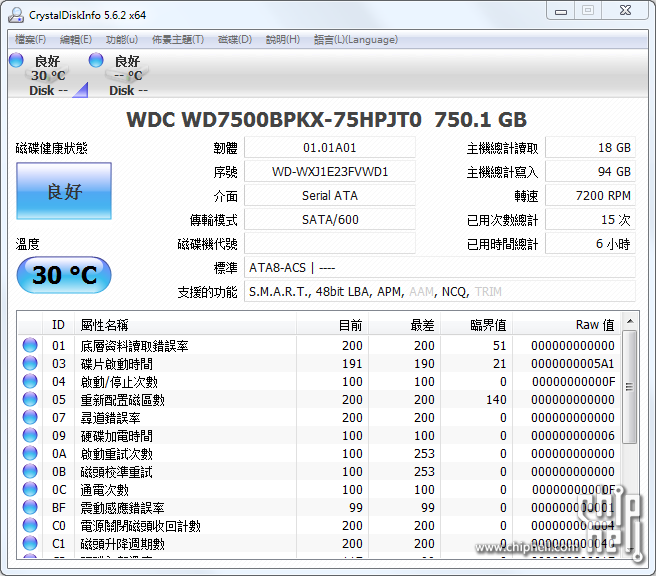Click the 最差 column header
This screenshot has height=576, width=656.
click(x=405, y=325)
